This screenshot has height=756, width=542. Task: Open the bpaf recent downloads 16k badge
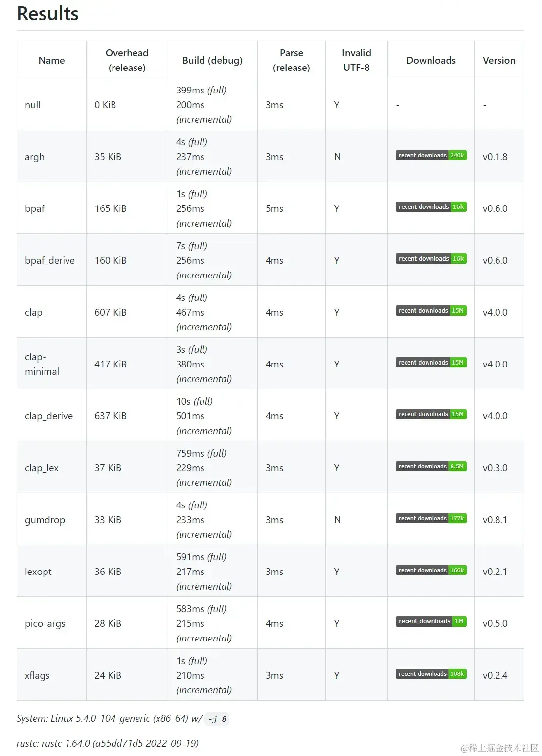(x=431, y=207)
